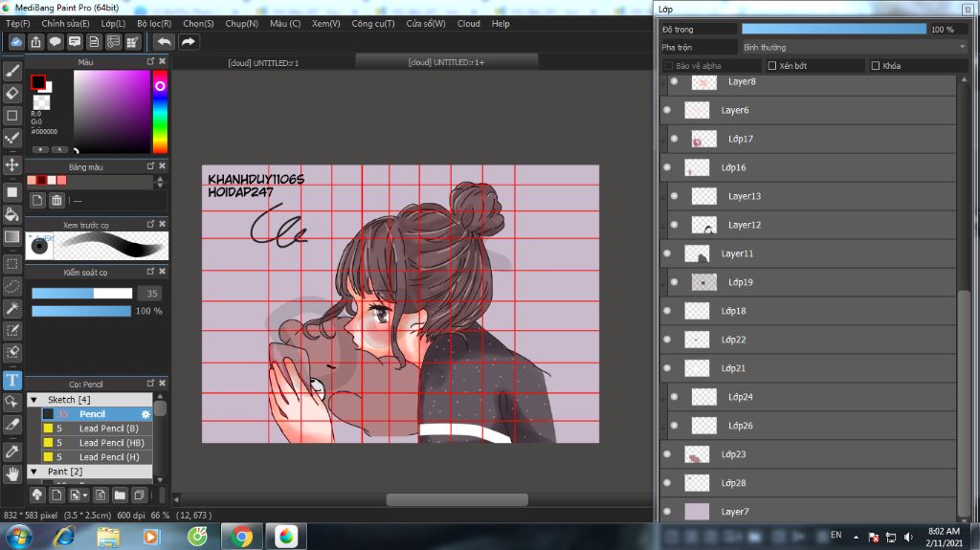This screenshot has height=550, width=980.
Task: Hide the Lớp22 layer
Action: tap(667, 340)
